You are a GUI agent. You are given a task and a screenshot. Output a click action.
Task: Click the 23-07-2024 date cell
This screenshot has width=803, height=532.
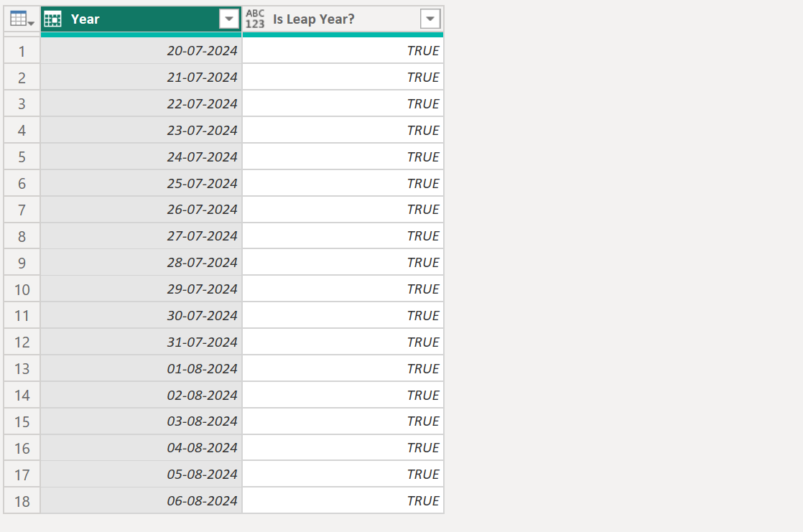point(202,131)
